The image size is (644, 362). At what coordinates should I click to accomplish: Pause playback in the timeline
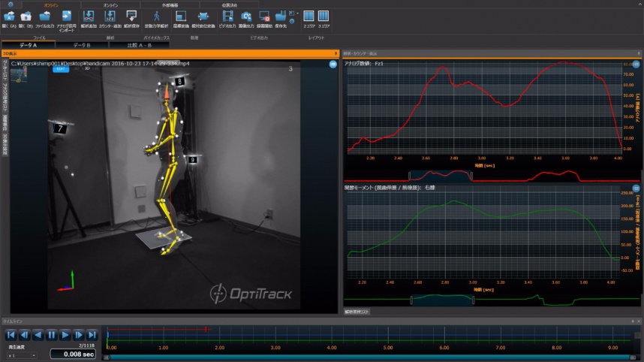(x=52, y=335)
